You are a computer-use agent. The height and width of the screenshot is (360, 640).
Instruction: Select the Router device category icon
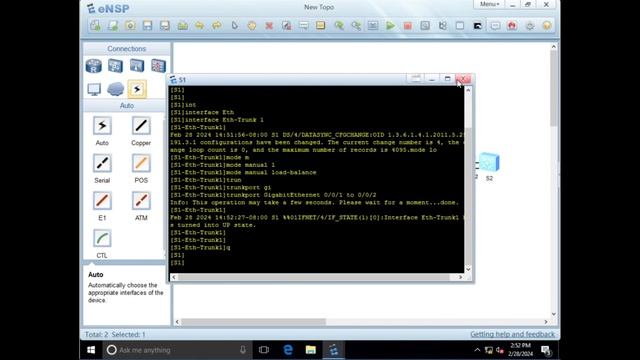tap(94, 66)
